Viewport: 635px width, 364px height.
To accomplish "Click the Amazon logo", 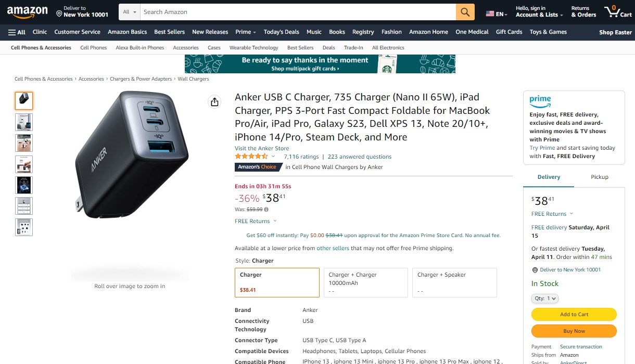I will 27,11.
